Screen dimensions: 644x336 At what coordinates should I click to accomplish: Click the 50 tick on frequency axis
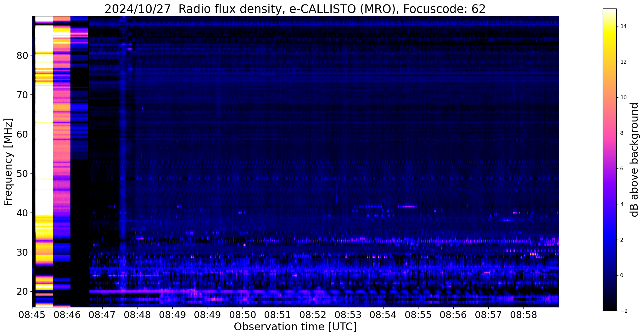22,174
